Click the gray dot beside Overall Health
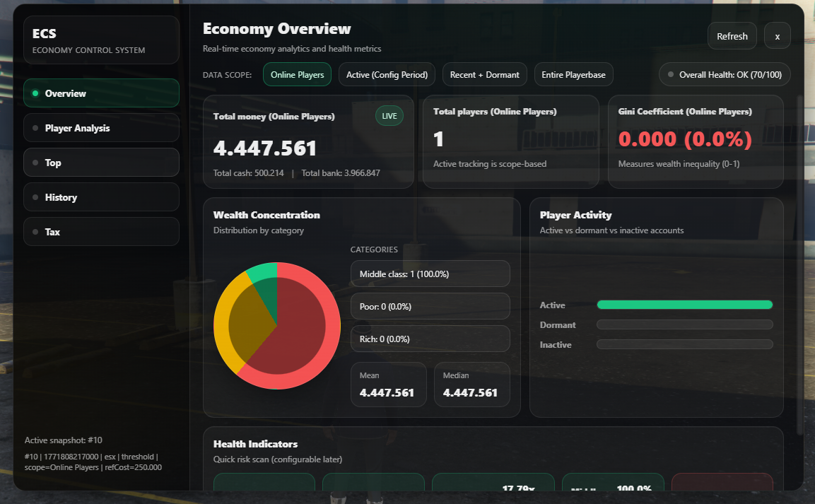The height and width of the screenshot is (504, 815). (671, 74)
